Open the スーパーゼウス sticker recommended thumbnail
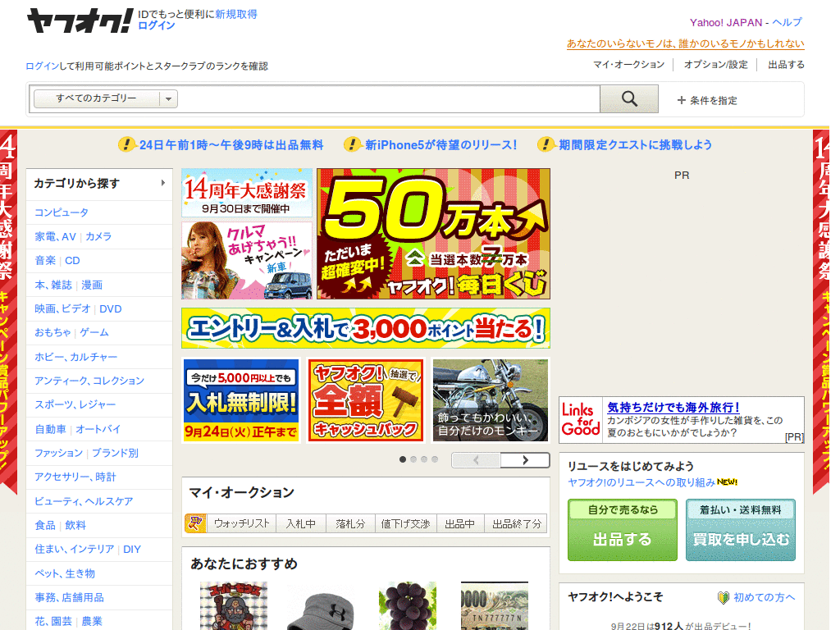Screen dimensions: 840x630 (x=234, y=606)
